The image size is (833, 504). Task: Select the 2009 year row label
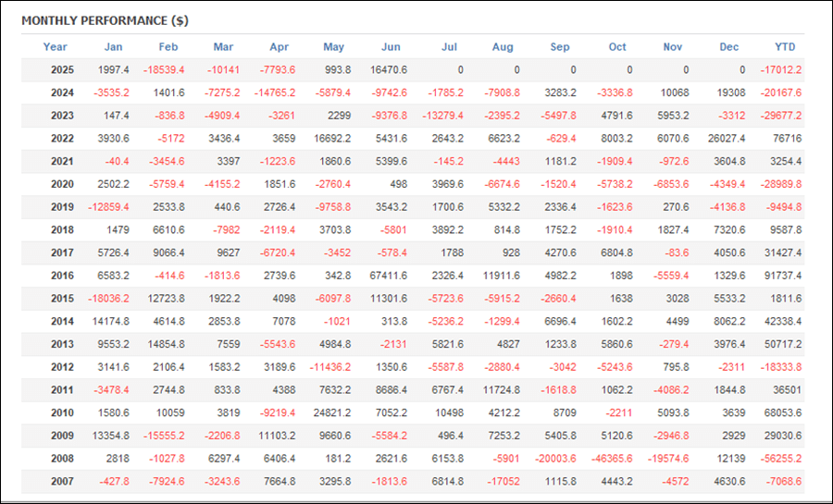(62, 435)
